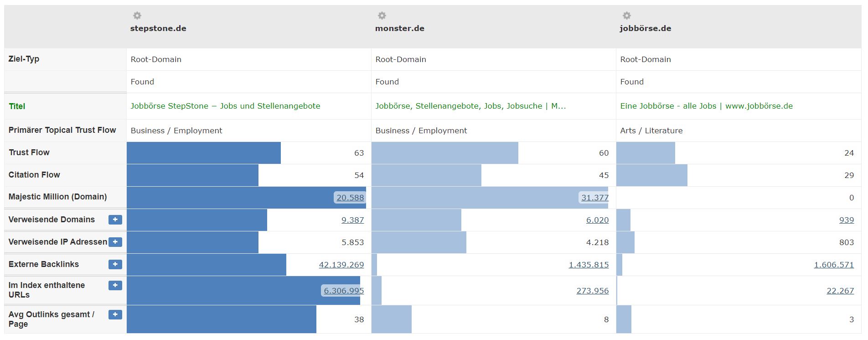Screen dimensions: 868x340
Task: Click jobbörse referring IPs value 803
Action: click(847, 242)
